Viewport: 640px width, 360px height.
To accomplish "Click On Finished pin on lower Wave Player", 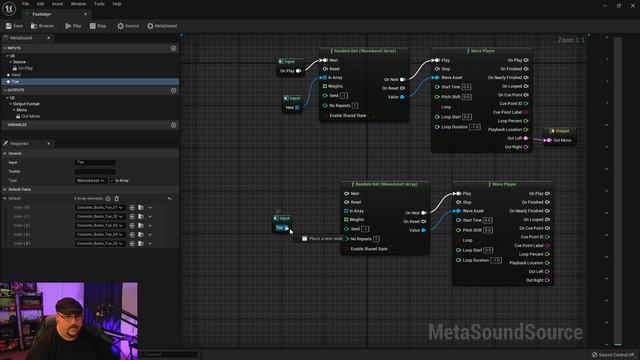I will coord(547,202).
